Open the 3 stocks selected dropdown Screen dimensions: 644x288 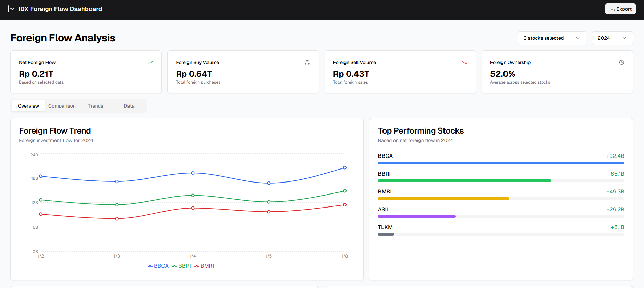pyautogui.click(x=552, y=38)
